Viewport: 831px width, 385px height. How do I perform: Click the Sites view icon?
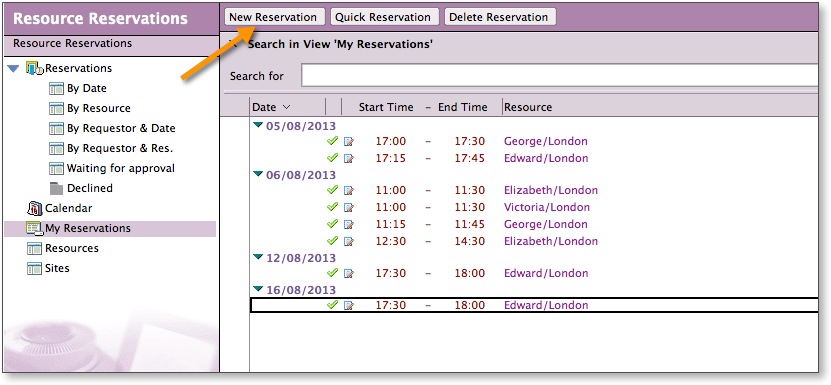[x=34, y=268]
